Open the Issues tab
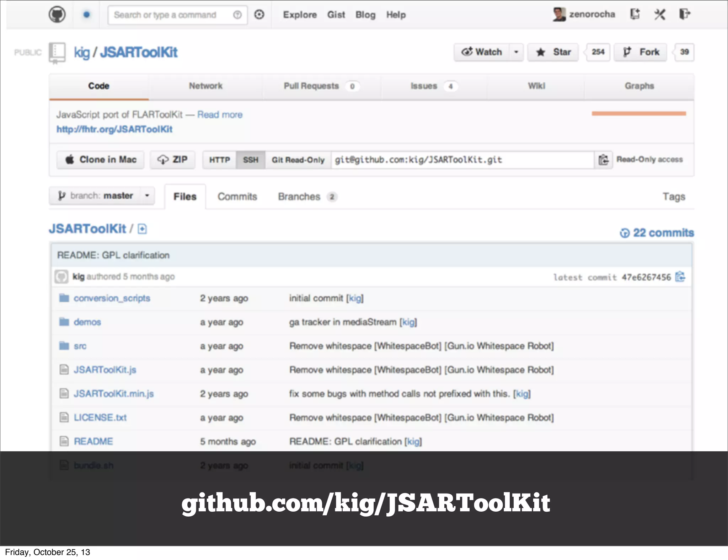 click(434, 86)
